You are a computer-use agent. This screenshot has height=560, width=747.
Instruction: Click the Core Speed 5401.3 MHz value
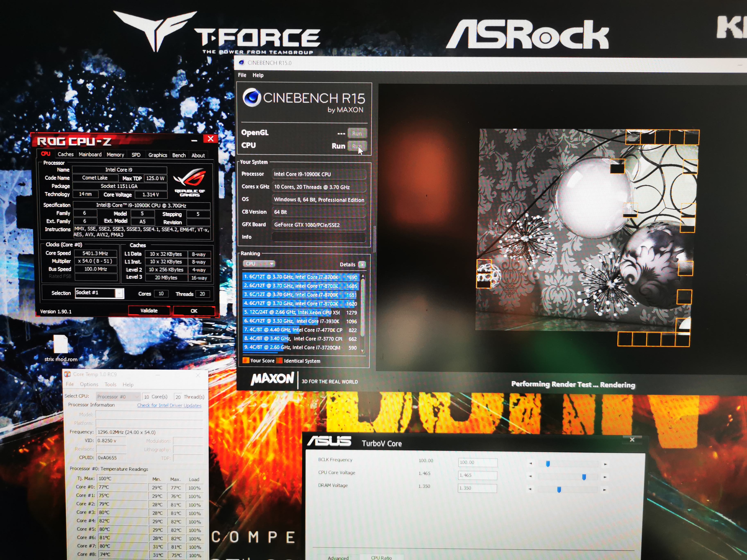click(x=95, y=253)
